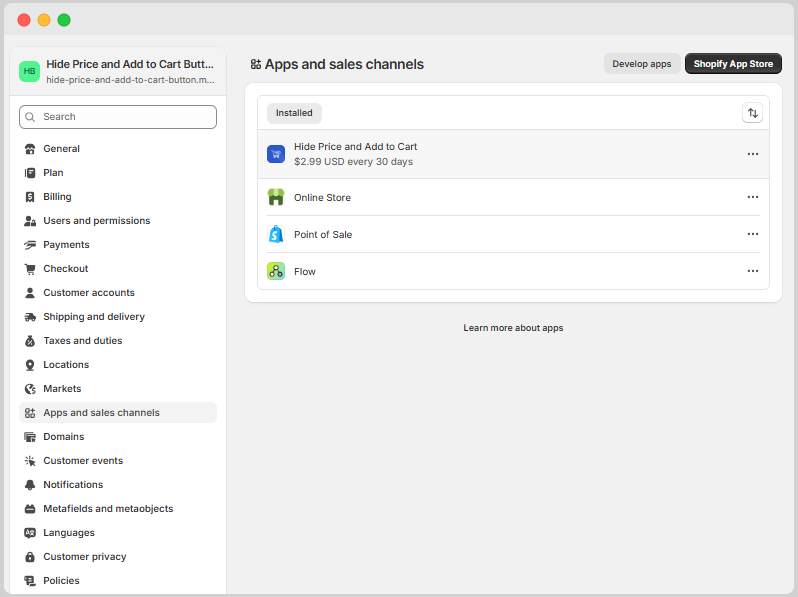Click the Point of Sale Shopify bag icon
Image resolution: width=798 pixels, height=597 pixels.
click(276, 234)
